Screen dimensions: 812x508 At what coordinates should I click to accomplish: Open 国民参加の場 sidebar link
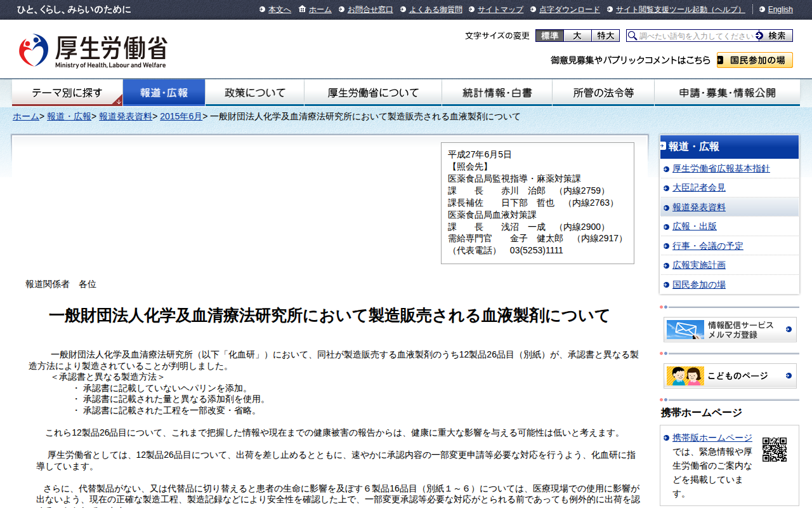(x=699, y=284)
